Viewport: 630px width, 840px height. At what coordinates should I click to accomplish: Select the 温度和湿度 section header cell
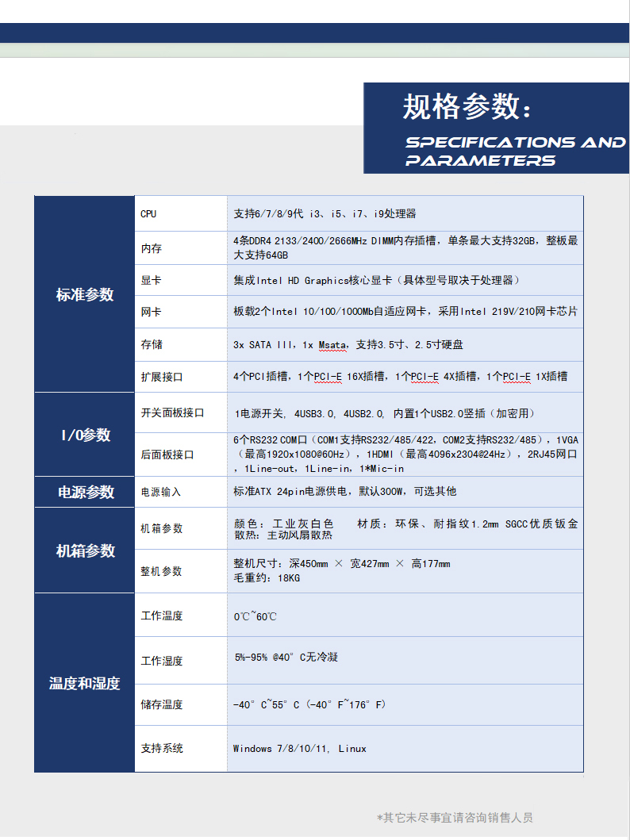click(x=85, y=683)
